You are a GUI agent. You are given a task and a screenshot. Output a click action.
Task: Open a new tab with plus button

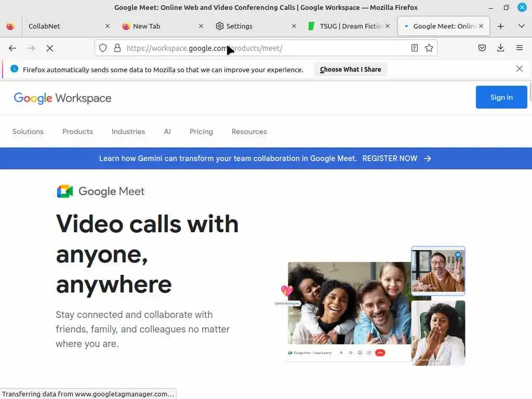pos(500,26)
